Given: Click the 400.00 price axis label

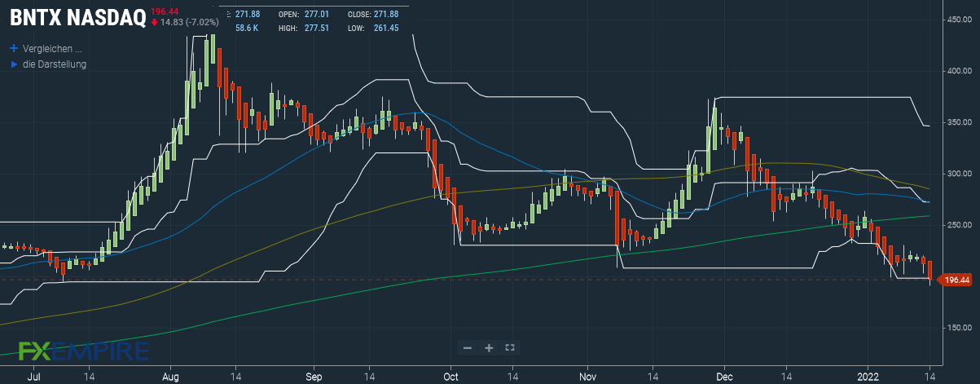Looking at the screenshot, I should [x=961, y=71].
